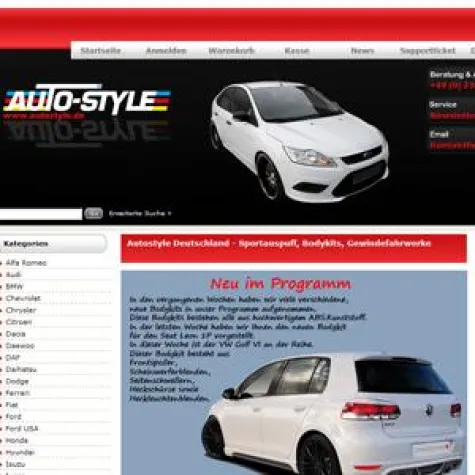The height and width of the screenshot is (475, 475).
Task: Open the Anmelden menu item
Action: click(166, 51)
